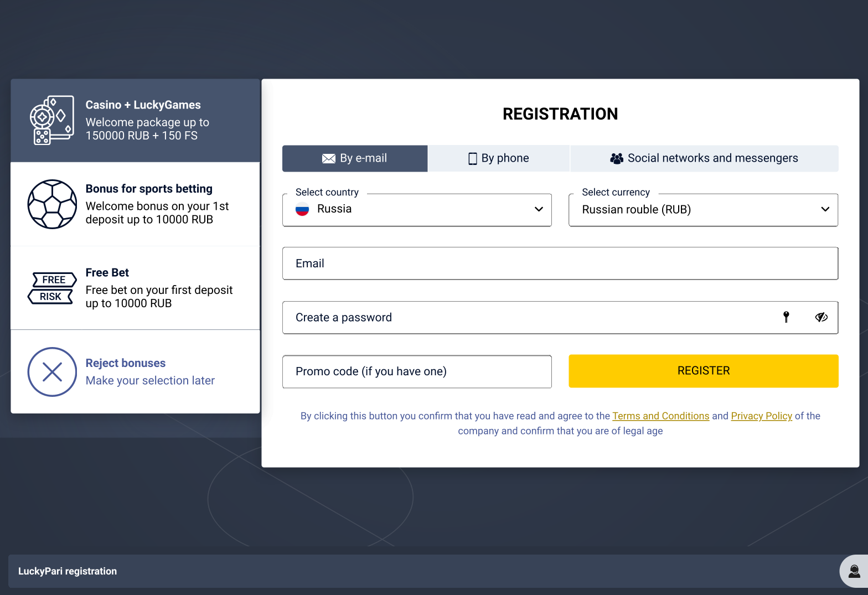Click the yellow REGISTER button
The width and height of the screenshot is (868, 595).
(704, 371)
